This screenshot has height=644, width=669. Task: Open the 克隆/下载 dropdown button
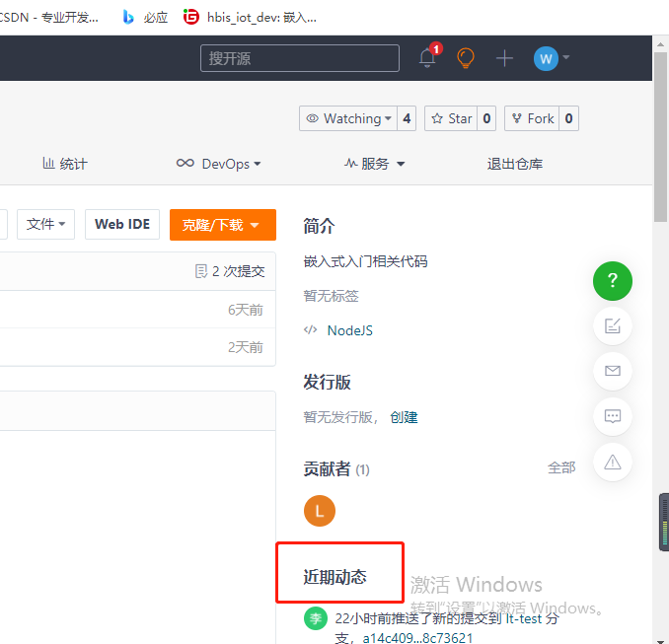223,225
